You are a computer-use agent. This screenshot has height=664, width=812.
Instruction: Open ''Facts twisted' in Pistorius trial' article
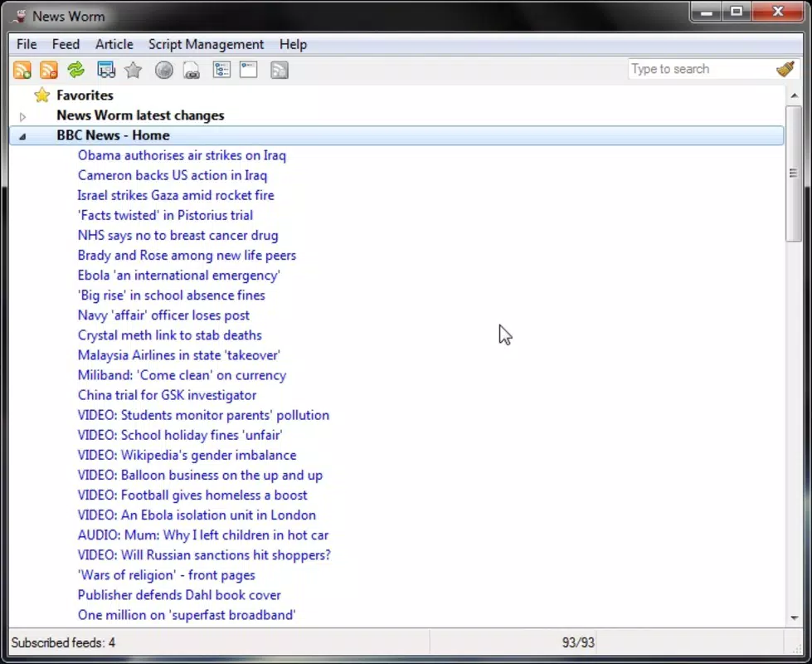(x=165, y=216)
